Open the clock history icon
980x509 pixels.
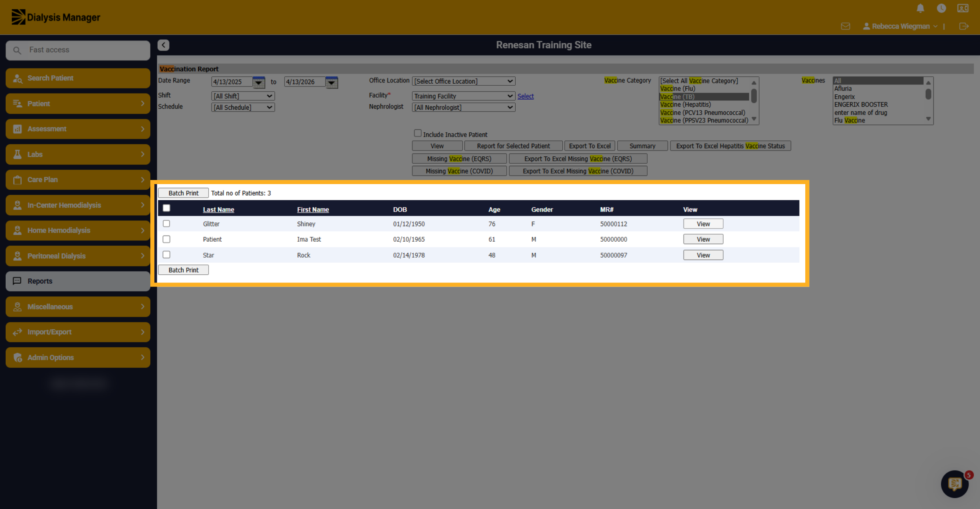[x=941, y=8]
